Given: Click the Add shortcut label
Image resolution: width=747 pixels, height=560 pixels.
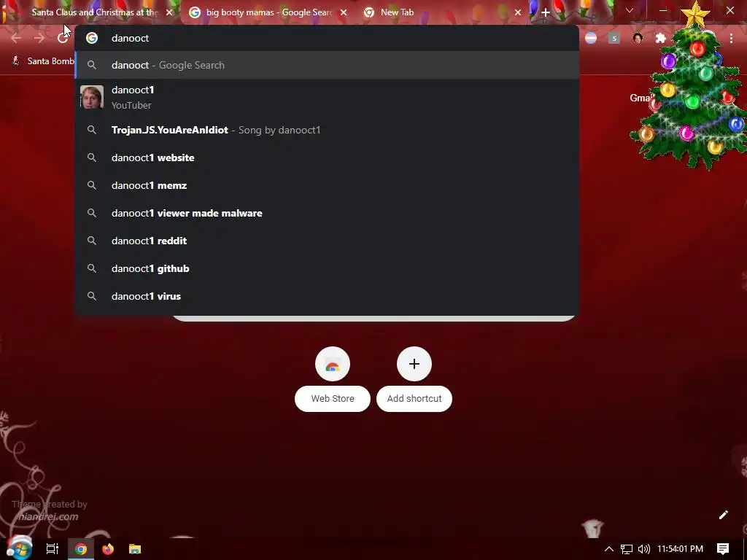Looking at the screenshot, I should [414, 399].
